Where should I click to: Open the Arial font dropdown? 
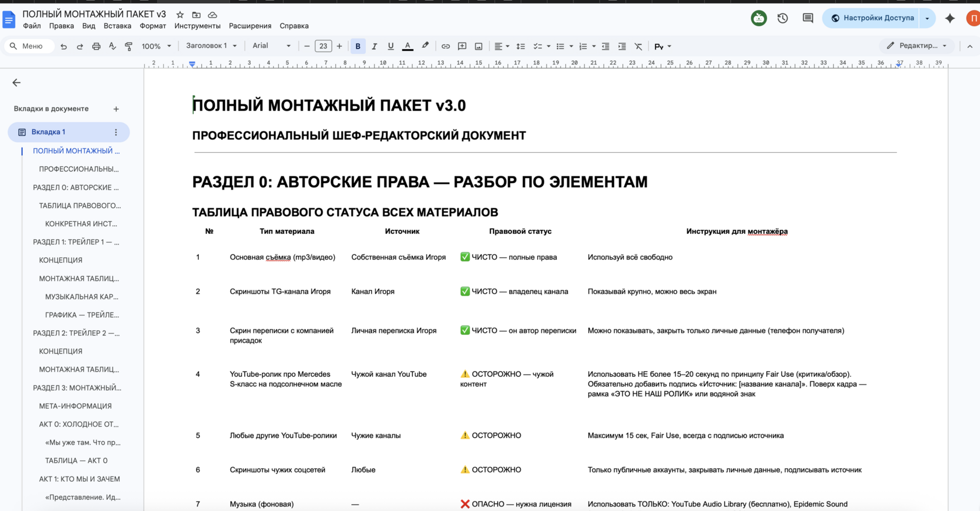pyautogui.click(x=271, y=46)
